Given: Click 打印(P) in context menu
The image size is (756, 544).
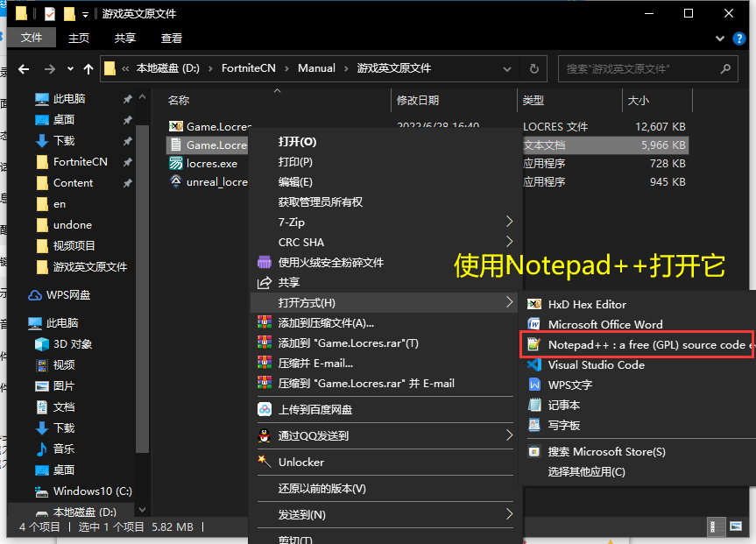Looking at the screenshot, I should point(295,162).
